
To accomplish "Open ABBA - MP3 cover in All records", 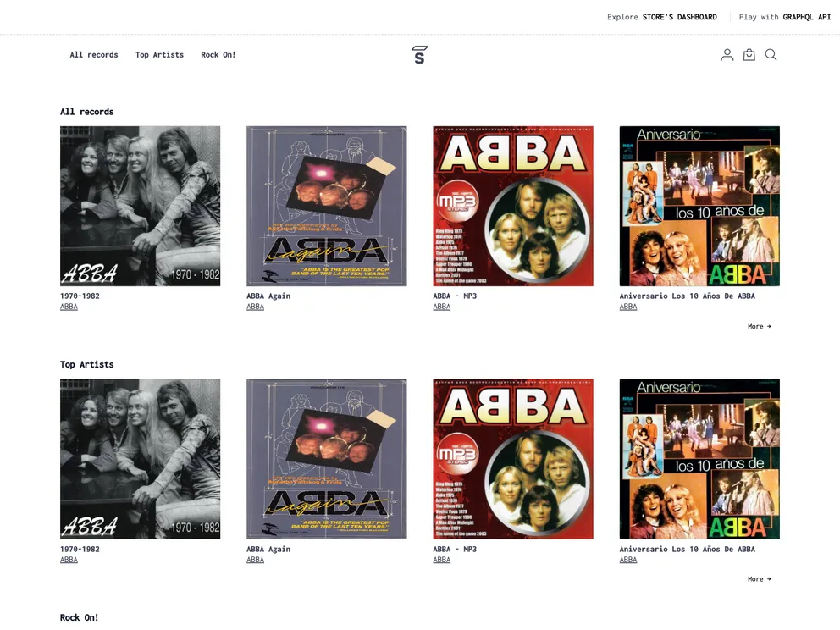I will point(513,207).
